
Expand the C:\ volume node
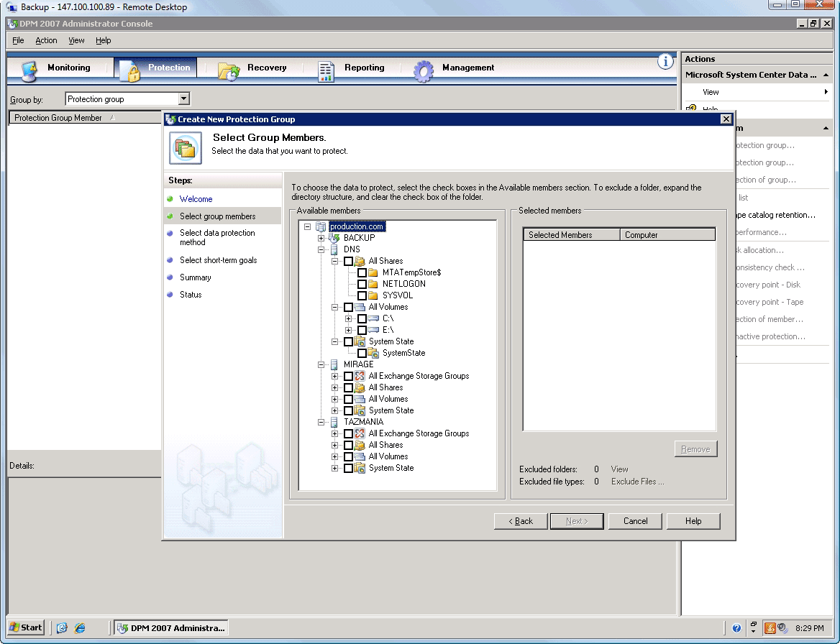348,318
